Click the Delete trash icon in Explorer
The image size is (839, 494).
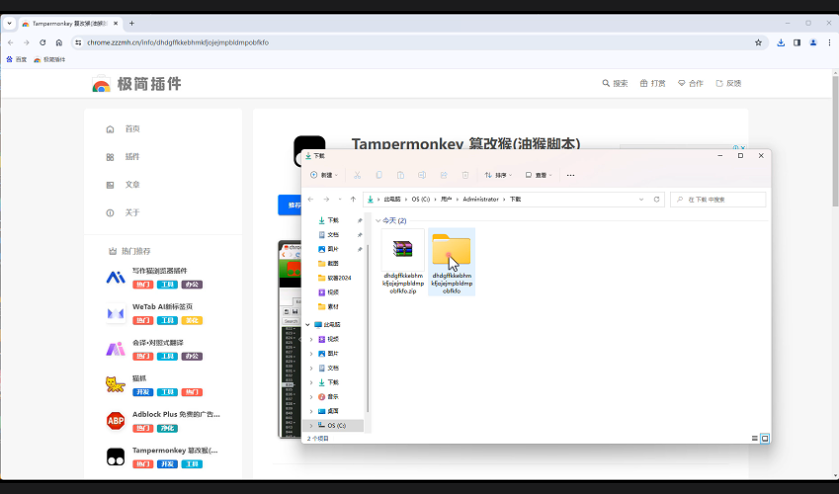click(x=465, y=175)
